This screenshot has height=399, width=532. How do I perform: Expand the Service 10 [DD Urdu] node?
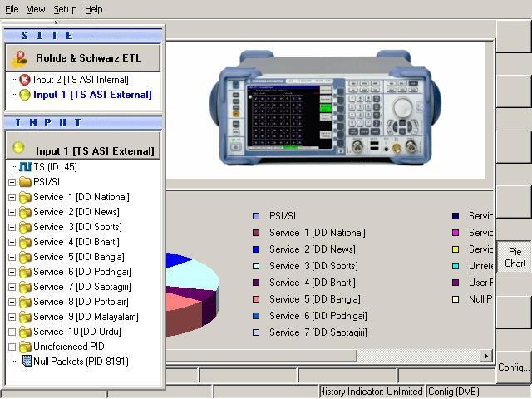[x=12, y=332]
